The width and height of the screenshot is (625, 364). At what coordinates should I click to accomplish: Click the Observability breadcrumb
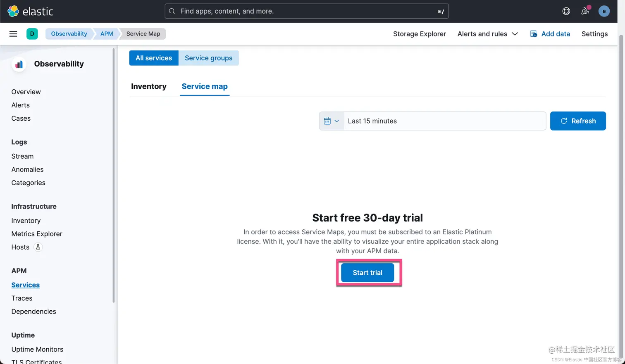pos(69,34)
